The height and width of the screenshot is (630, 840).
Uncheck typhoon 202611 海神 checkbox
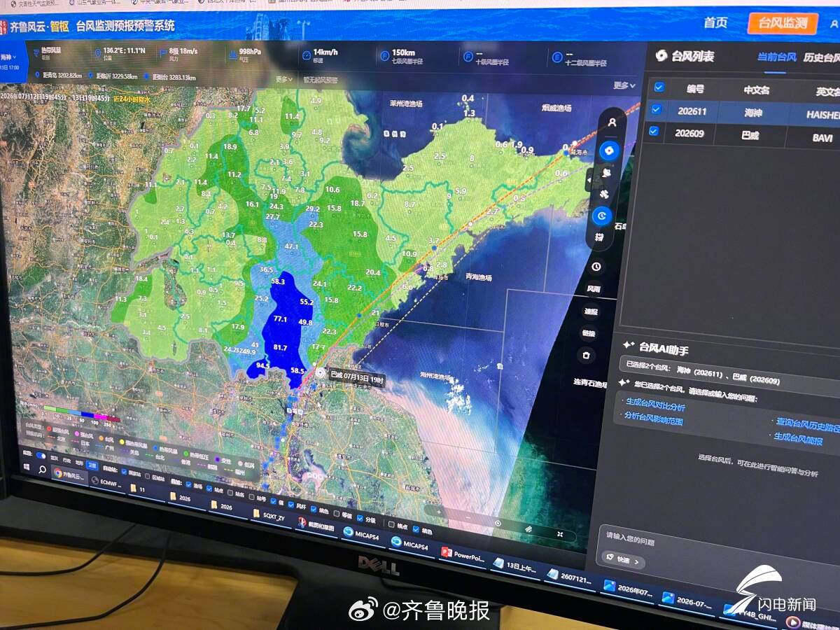[656, 109]
